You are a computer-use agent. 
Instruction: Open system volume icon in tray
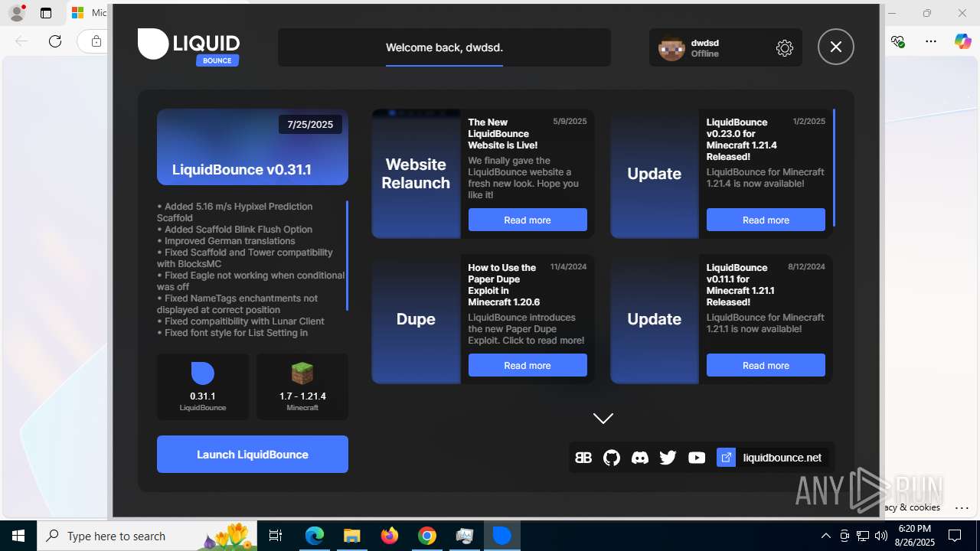point(881,536)
